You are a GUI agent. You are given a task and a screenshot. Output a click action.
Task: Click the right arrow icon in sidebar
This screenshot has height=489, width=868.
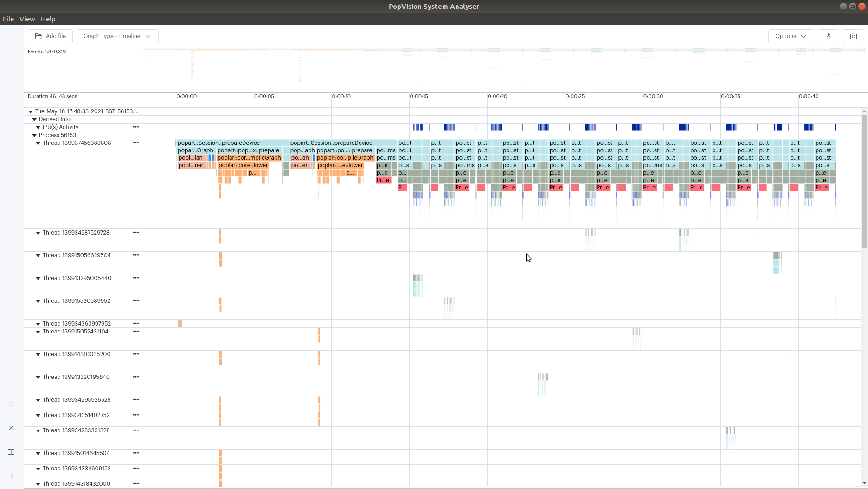tap(11, 476)
